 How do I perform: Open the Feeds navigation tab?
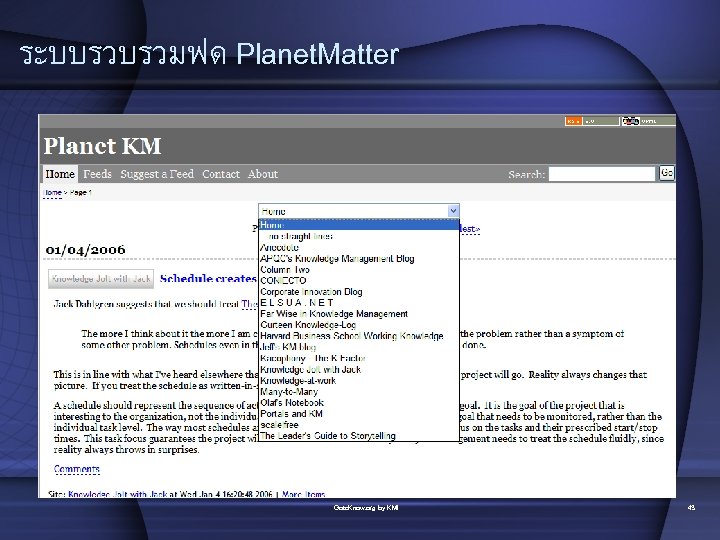(x=97, y=174)
